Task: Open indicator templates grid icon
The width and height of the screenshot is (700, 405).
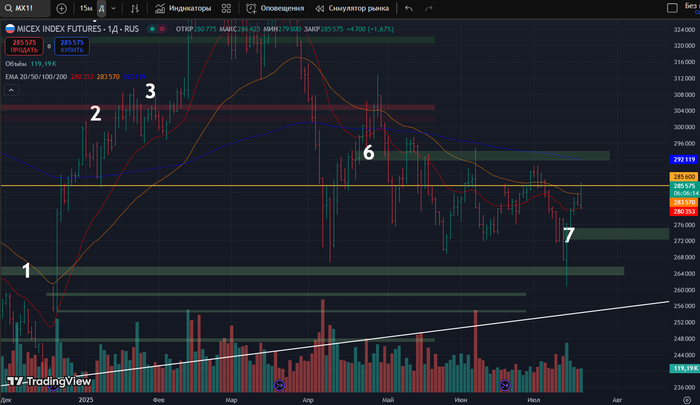Action: point(226,7)
